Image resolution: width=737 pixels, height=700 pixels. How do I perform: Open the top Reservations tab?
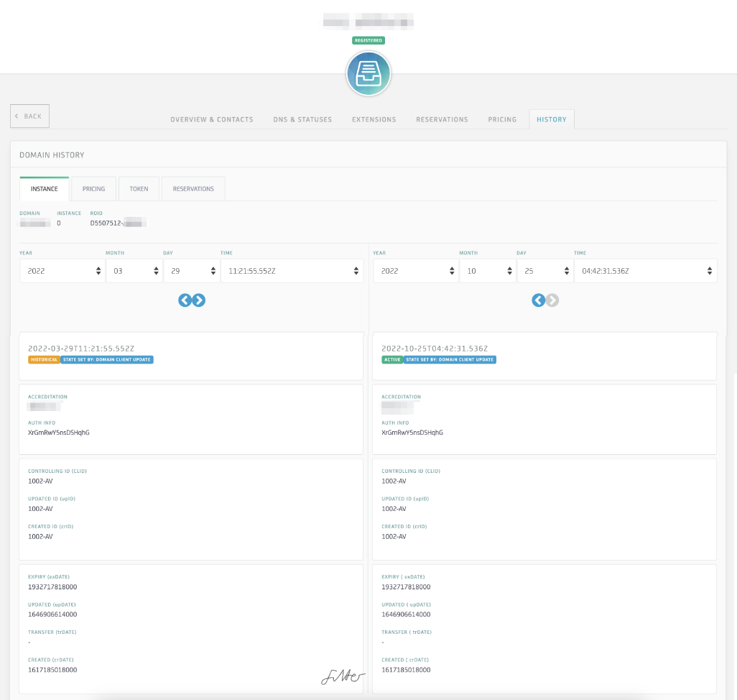pyautogui.click(x=442, y=119)
